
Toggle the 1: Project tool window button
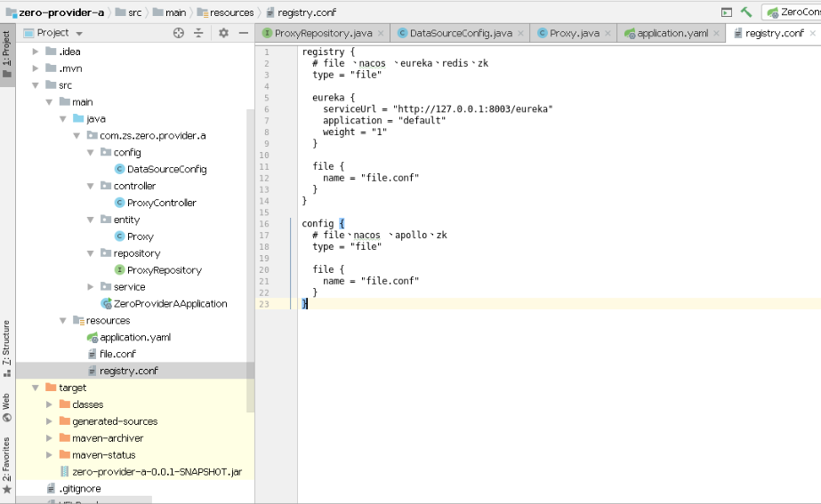tap(7, 54)
